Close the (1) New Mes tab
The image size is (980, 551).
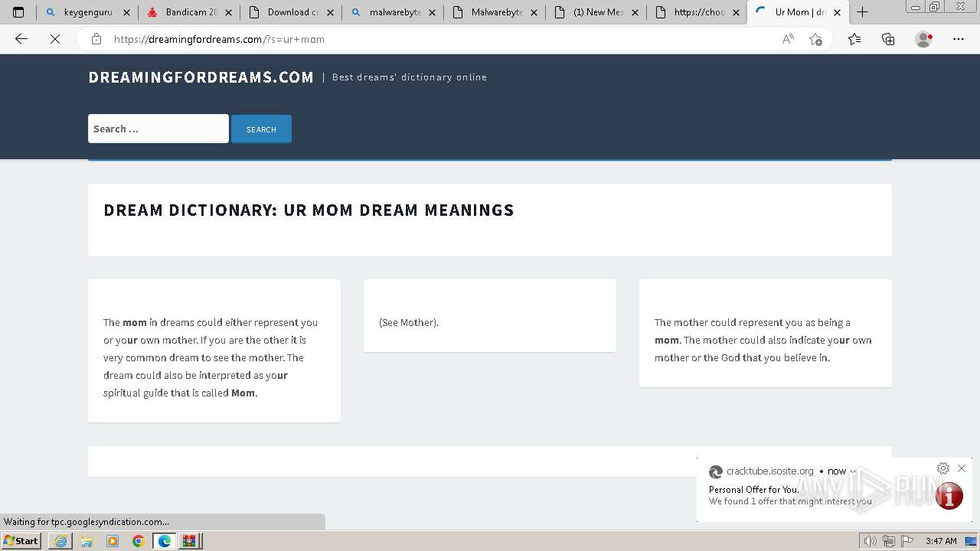pos(635,12)
